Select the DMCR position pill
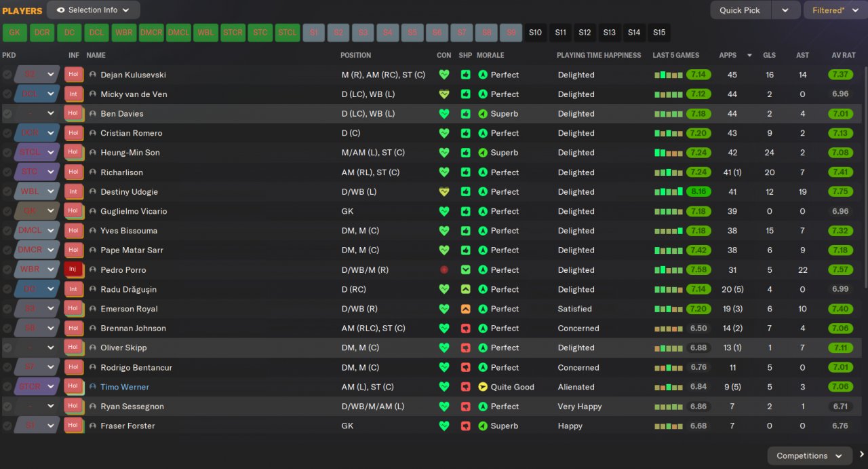This screenshot has width=868, height=469. (151, 33)
